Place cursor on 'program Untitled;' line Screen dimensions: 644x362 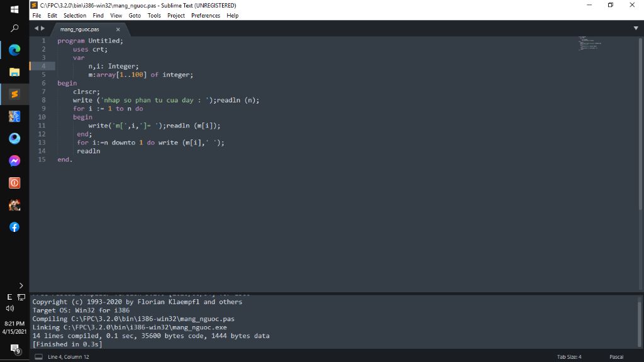(x=90, y=41)
